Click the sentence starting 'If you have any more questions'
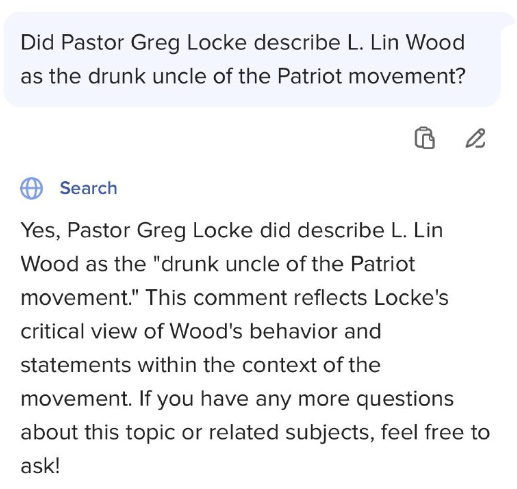 [296, 399]
